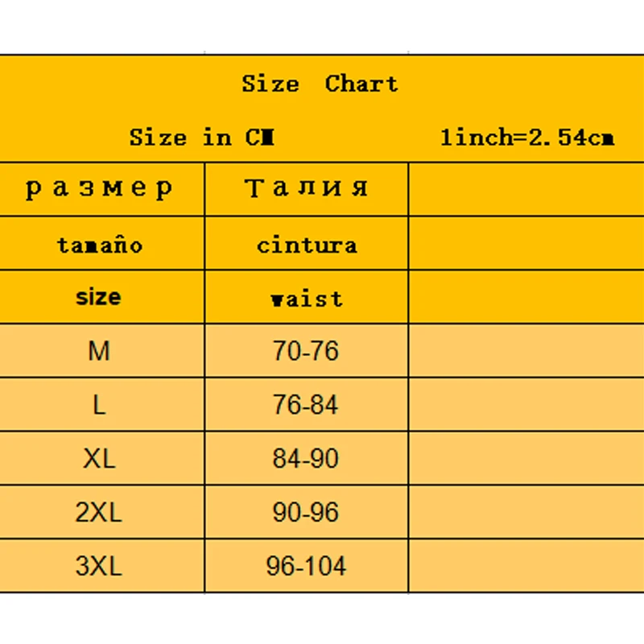644x644 pixels.
Task: Click the M size cell
Action: (98, 351)
